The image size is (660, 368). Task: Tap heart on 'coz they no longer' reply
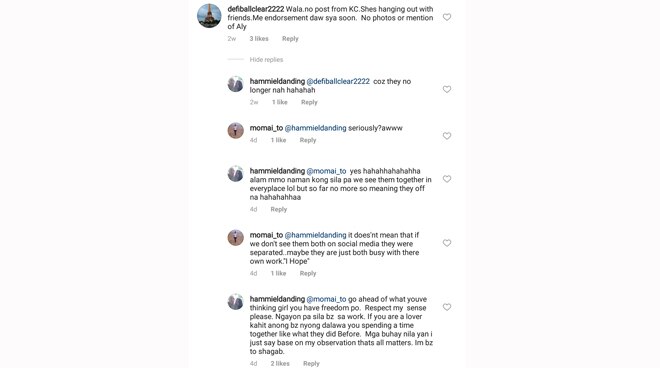[x=447, y=89]
